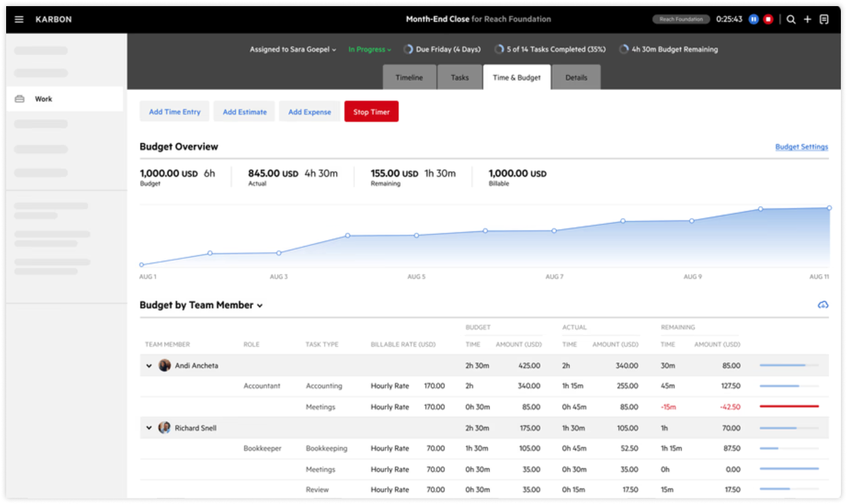Pause the running timer
The width and height of the screenshot is (847, 504).
(754, 20)
